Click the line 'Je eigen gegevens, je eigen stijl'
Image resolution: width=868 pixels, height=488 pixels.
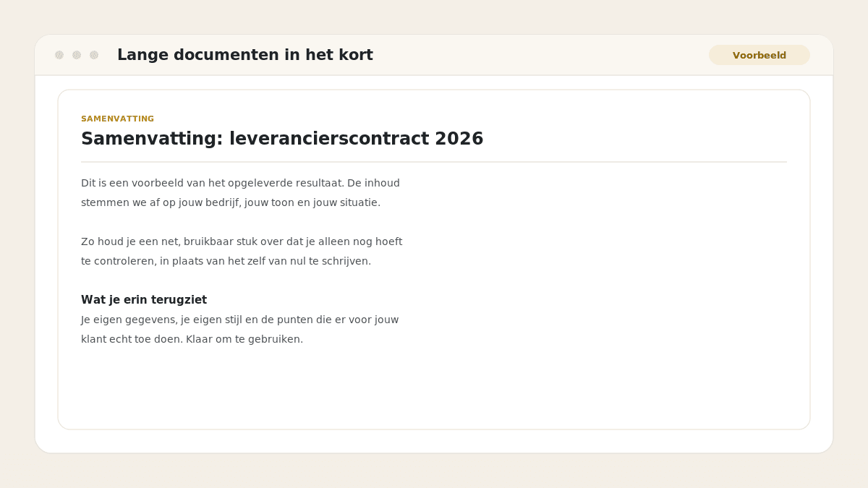point(239,320)
